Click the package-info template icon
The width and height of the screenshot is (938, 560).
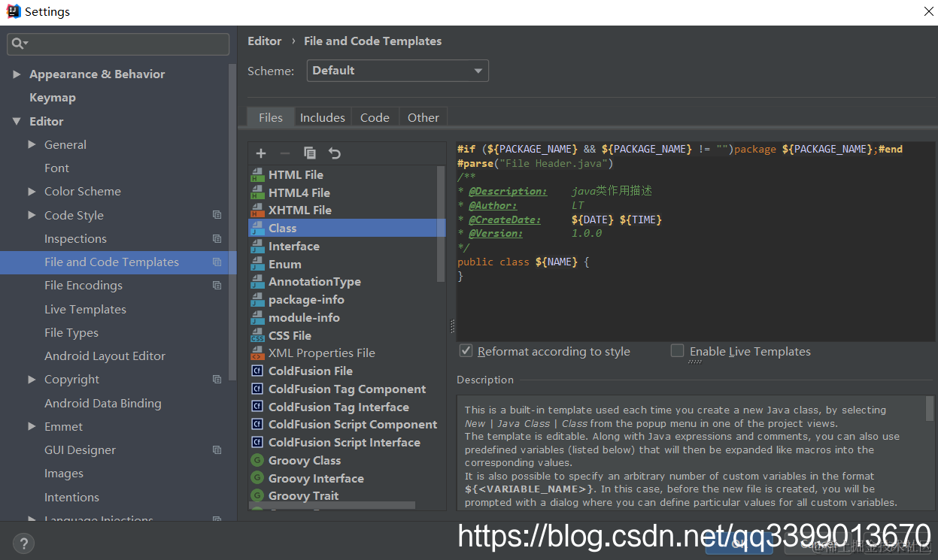pyautogui.click(x=257, y=300)
